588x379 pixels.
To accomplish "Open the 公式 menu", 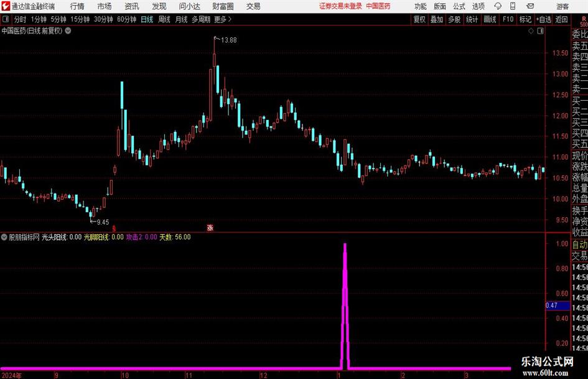I will (x=459, y=6).
